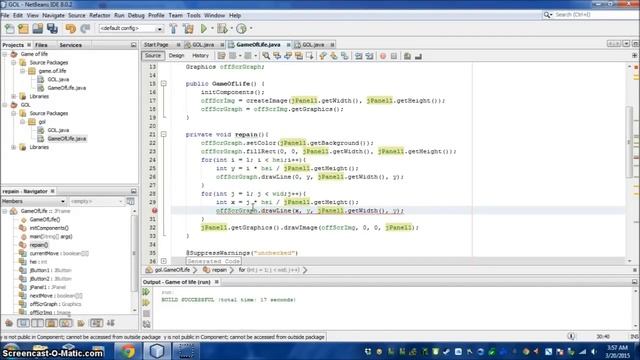Click the clock in the system tray

(x=618, y=351)
